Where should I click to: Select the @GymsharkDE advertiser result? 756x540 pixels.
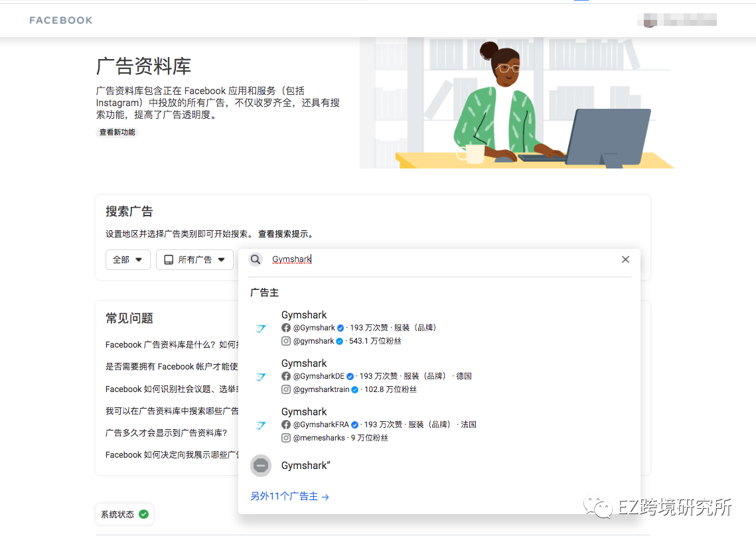439,377
